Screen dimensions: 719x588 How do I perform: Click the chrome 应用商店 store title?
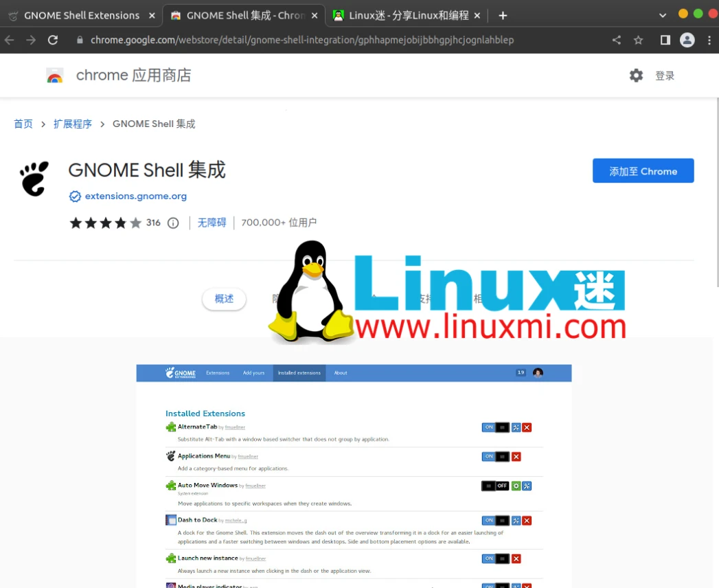point(133,76)
